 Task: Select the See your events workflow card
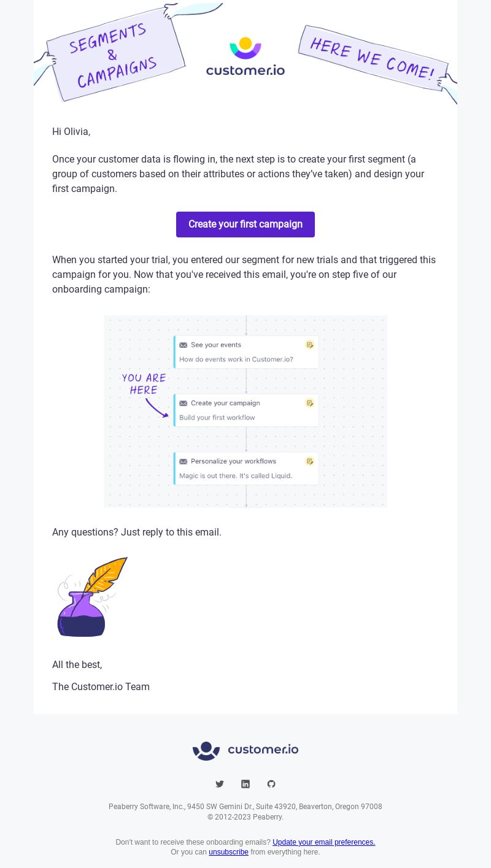coord(246,352)
